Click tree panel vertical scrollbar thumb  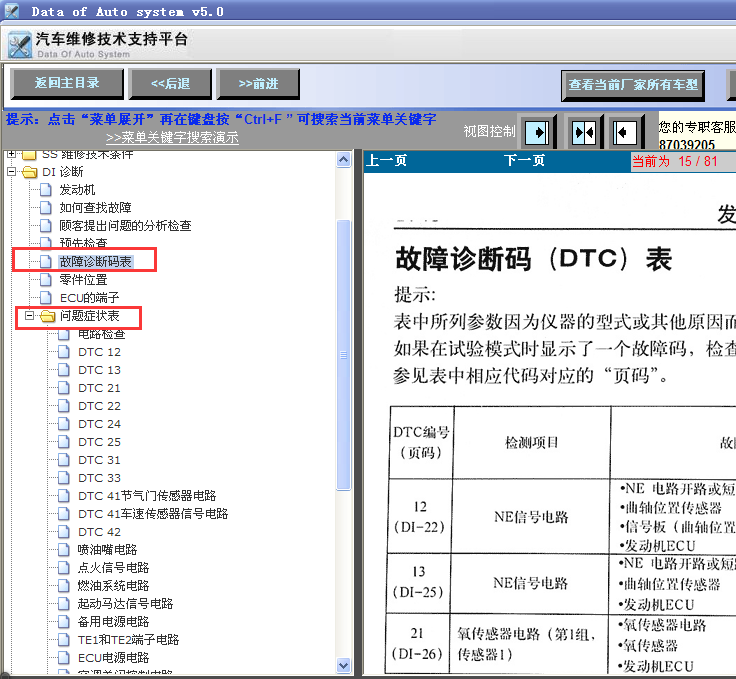coord(344,355)
